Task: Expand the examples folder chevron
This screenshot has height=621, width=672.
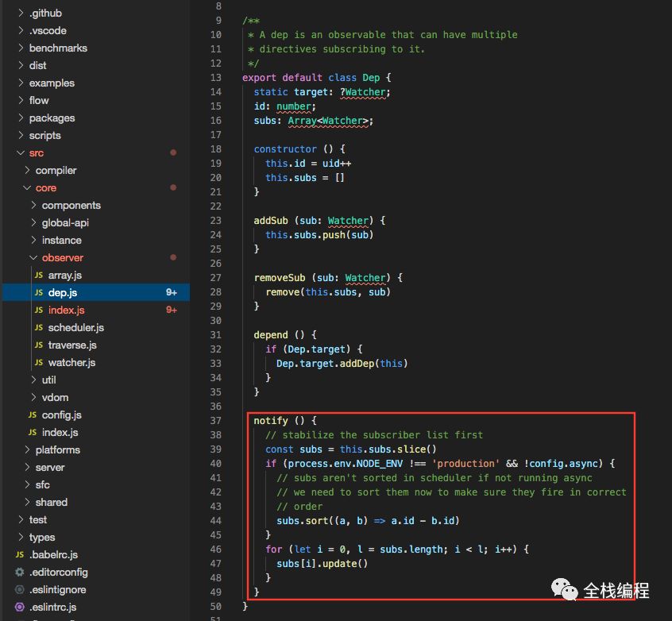Action: pos(21,83)
